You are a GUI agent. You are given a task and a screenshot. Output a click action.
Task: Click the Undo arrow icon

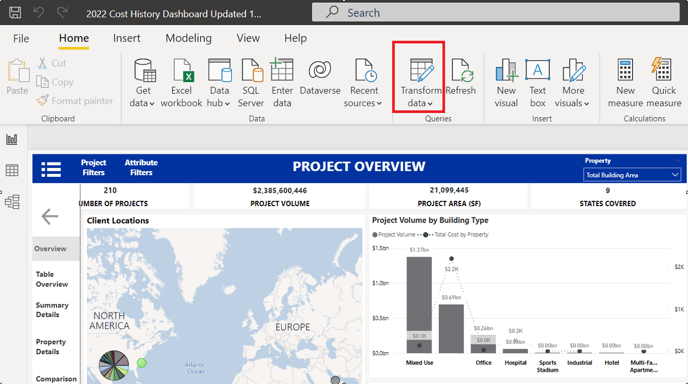(39, 12)
